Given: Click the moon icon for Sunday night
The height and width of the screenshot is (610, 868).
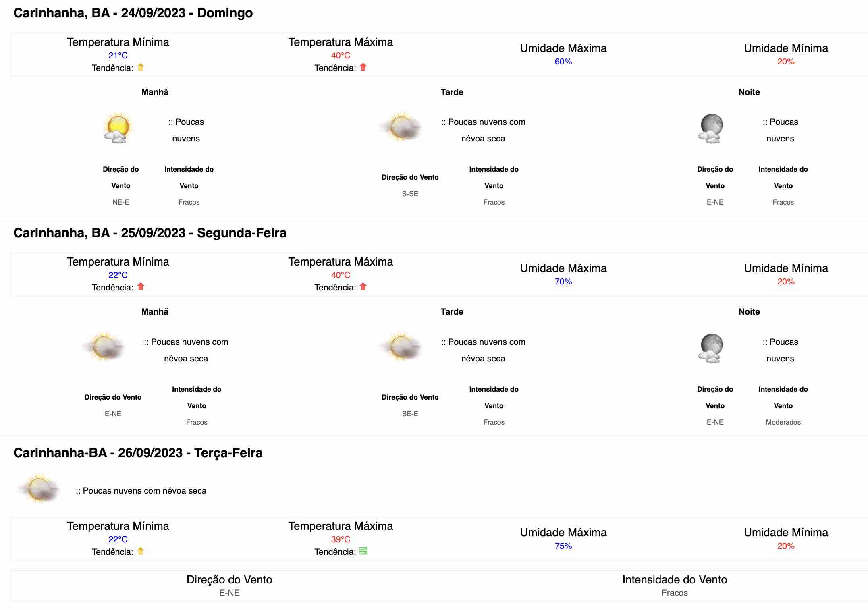Looking at the screenshot, I should pyautogui.click(x=711, y=128).
